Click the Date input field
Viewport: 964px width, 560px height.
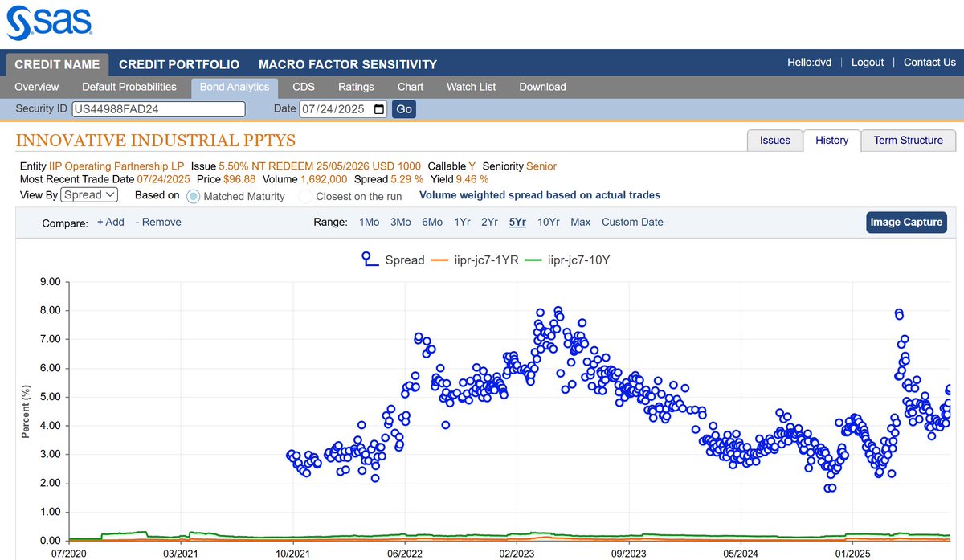[x=343, y=109]
